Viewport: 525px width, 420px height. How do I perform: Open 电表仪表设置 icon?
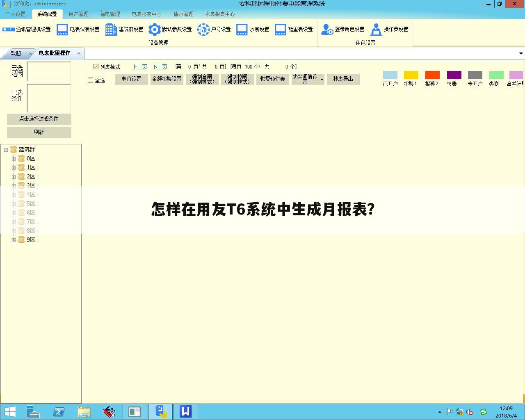pos(62,30)
